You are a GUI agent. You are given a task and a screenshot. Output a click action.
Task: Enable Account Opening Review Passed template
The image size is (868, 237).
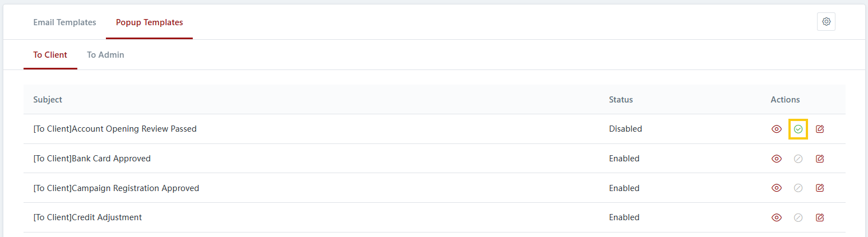pos(799,129)
